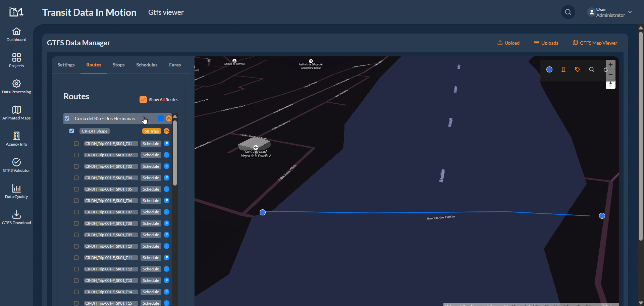
Task: Open the GTFS Map Viewer link
Action: coord(595,43)
